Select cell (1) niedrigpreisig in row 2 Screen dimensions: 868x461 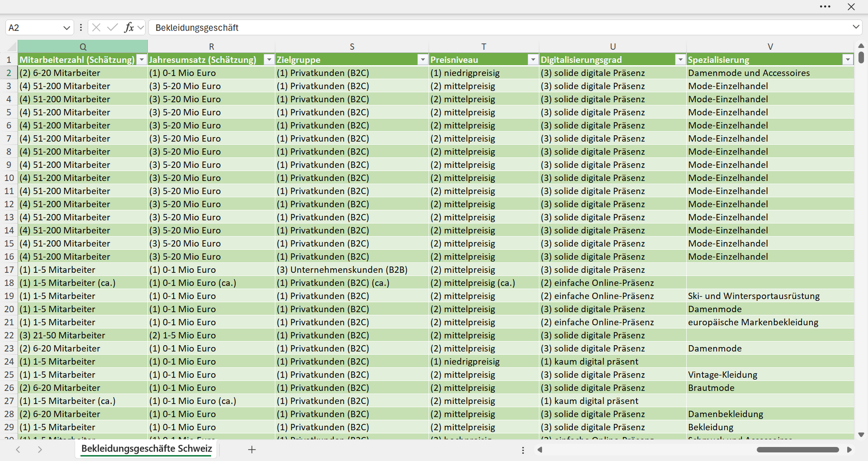pyautogui.click(x=484, y=73)
